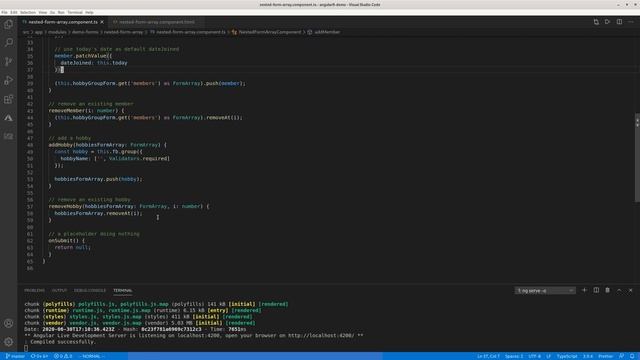Open the Search view in the activity bar
This screenshot has width=640, height=360.
coord(9,42)
